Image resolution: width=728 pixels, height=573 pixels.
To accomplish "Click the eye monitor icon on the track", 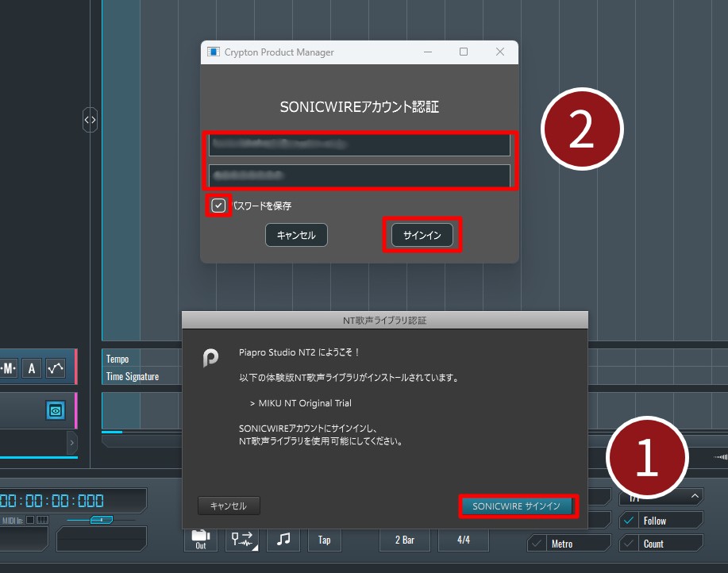I will point(55,410).
